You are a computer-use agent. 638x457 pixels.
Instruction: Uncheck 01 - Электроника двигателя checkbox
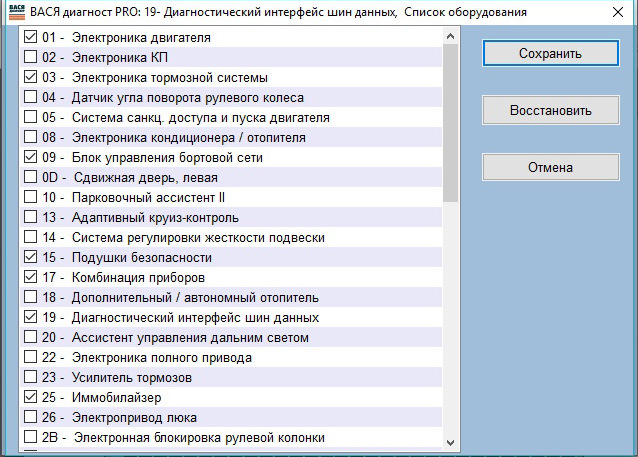pos(31,37)
